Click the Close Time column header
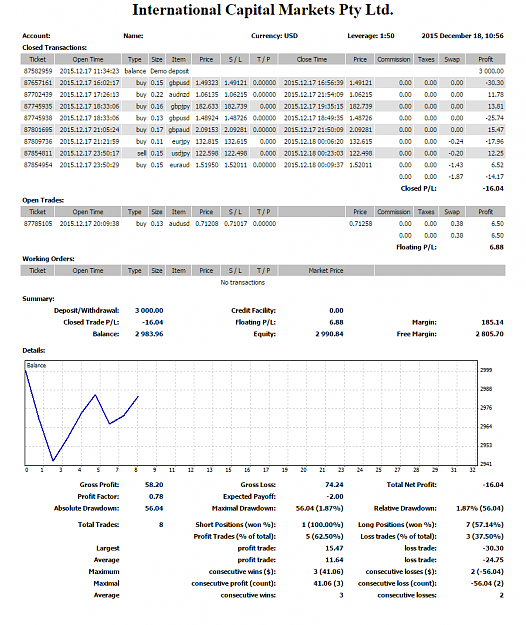This screenshot has height=625, width=526. (312, 59)
